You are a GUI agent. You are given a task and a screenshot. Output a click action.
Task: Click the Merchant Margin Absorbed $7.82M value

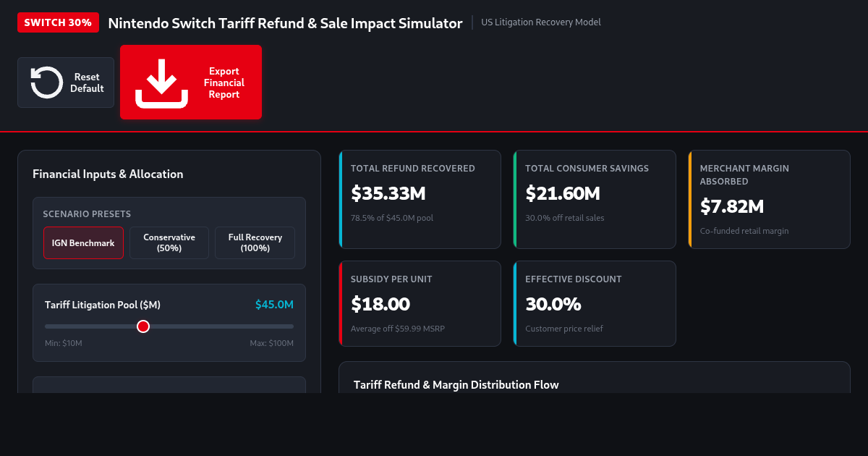tap(732, 206)
